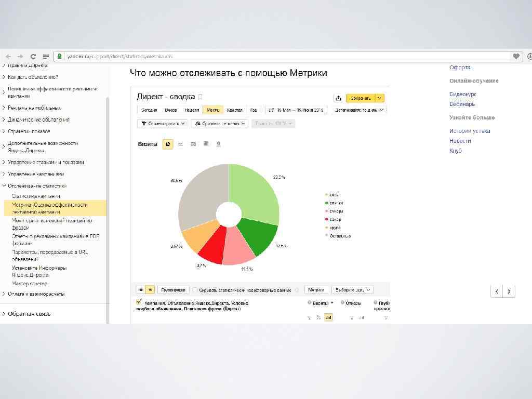Image resolution: width=532 pixels, height=399 pixels.
Task: Click the filter funnel under Визиты column
Action: coord(309,317)
